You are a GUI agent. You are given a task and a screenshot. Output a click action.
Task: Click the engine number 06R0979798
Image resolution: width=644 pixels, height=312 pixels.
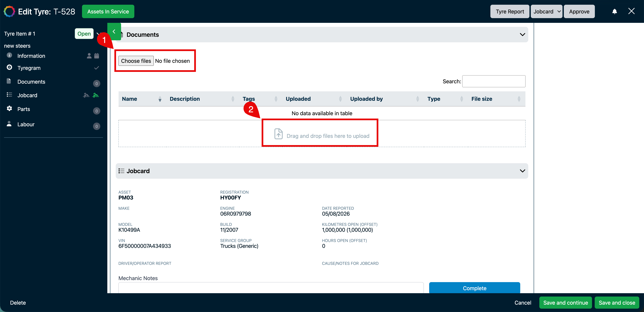(x=235, y=214)
